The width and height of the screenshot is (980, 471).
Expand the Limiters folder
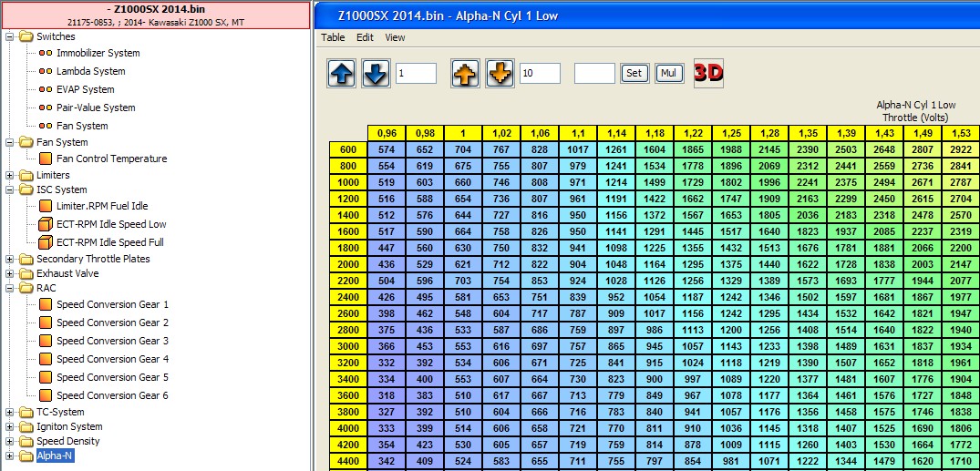[10, 175]
